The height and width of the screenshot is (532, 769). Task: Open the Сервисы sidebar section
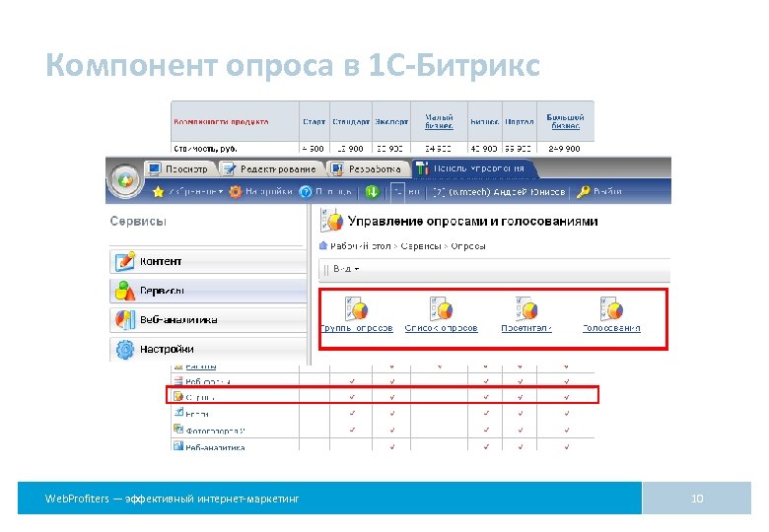(208, 291)
